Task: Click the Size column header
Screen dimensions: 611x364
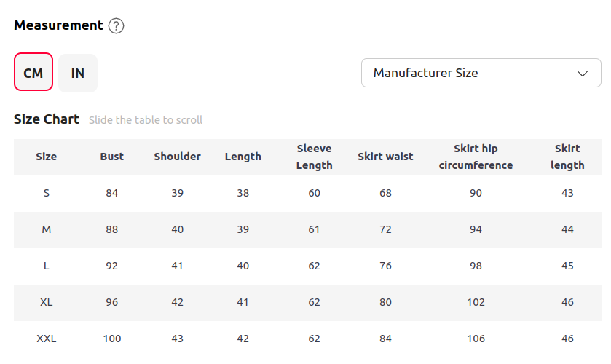Action: click(x=47, y=157)
